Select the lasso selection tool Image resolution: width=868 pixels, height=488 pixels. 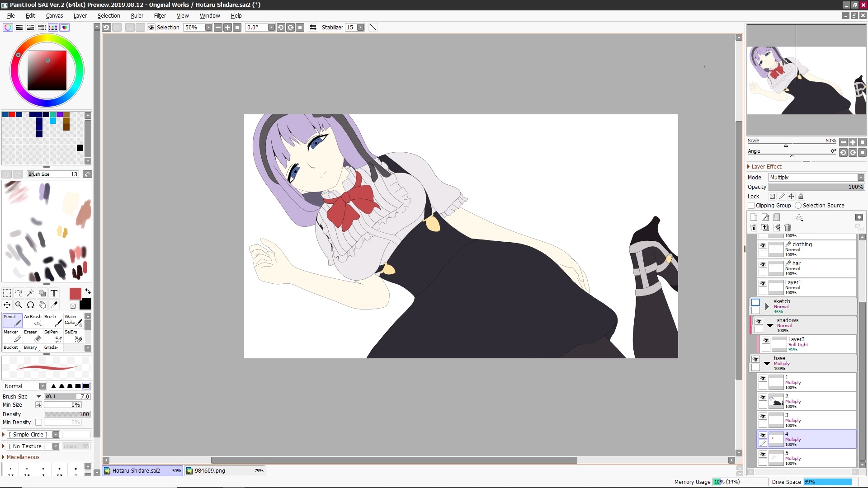coord(19,293)
